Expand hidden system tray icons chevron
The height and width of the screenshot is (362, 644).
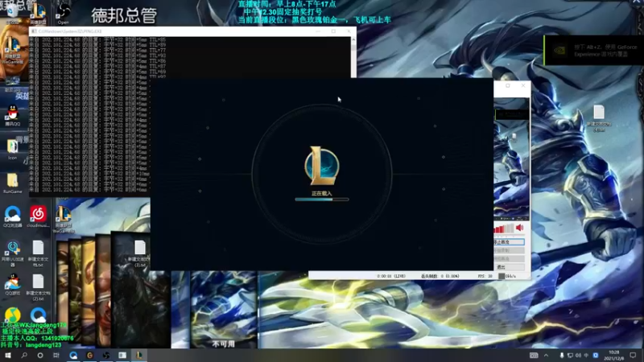546,356
